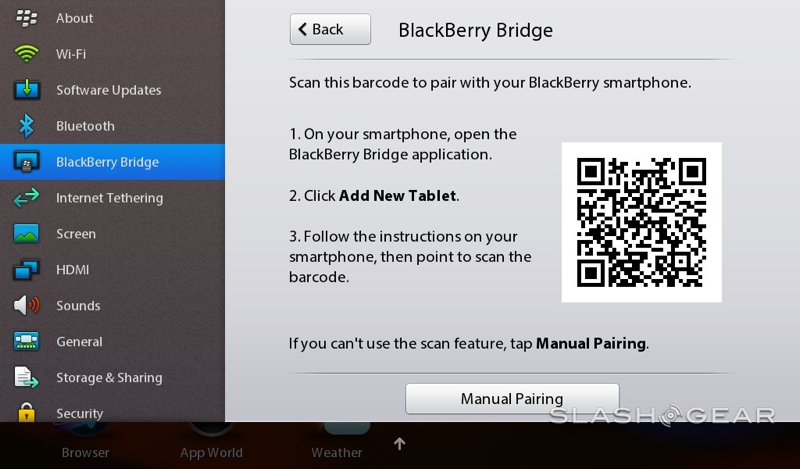Open Wi-Fi settings via signal icon
The height and width of the screenshot is (469, 800).
tap(26, 54)
